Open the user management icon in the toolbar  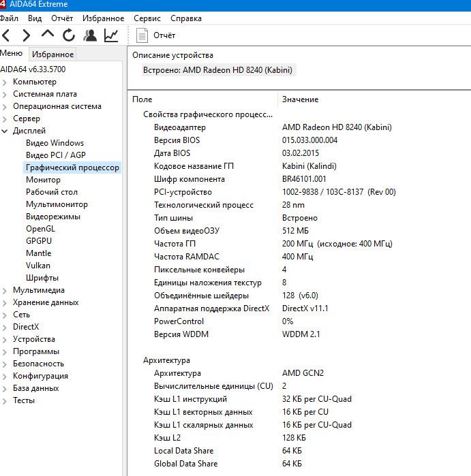90,35
